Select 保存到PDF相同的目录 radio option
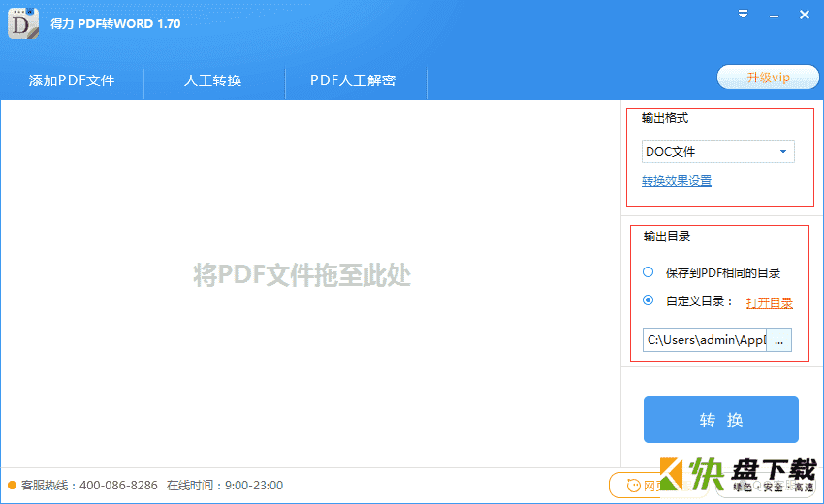The height and width of the screenshot is (504, 824). tap(648, 272)
